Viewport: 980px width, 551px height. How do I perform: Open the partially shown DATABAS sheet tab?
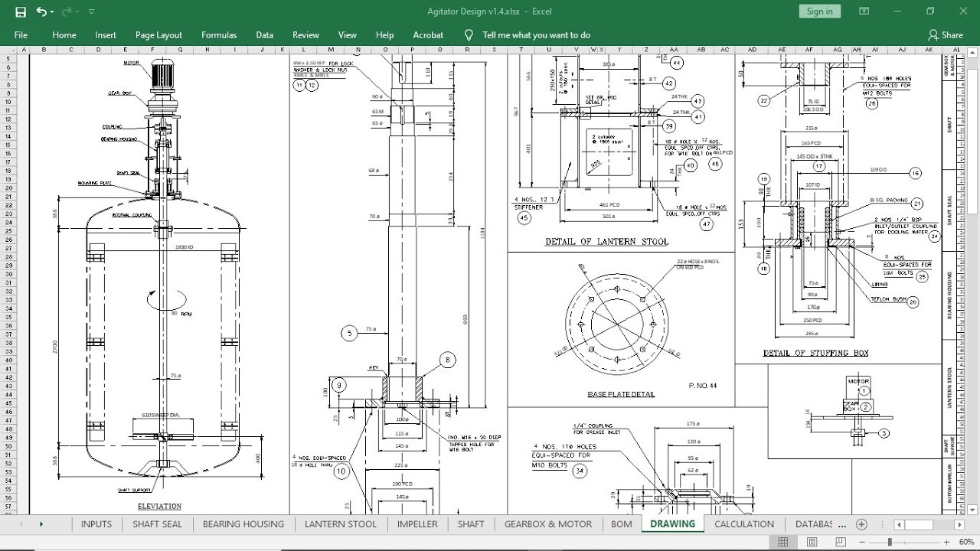pyautogui.click(x=814, y=524)
